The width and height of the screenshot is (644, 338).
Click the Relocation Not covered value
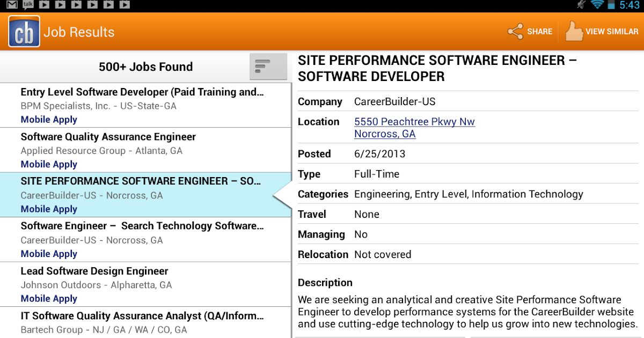click(383, 254)
